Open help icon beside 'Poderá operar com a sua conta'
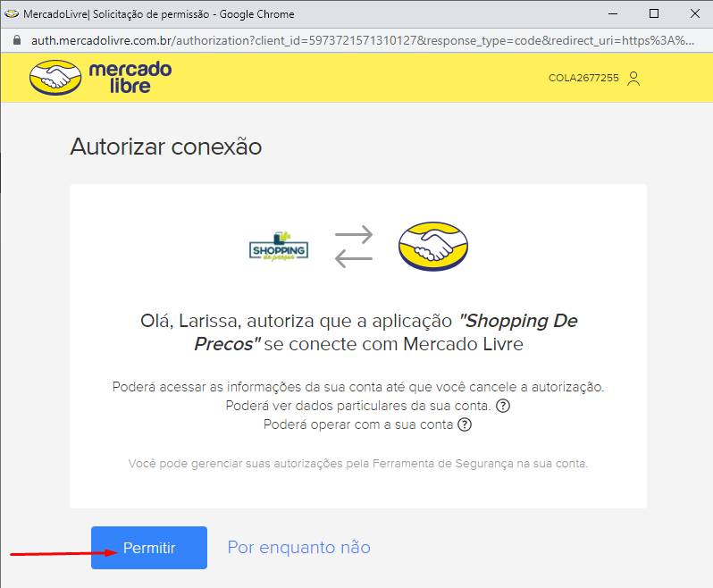 point(465,424)
